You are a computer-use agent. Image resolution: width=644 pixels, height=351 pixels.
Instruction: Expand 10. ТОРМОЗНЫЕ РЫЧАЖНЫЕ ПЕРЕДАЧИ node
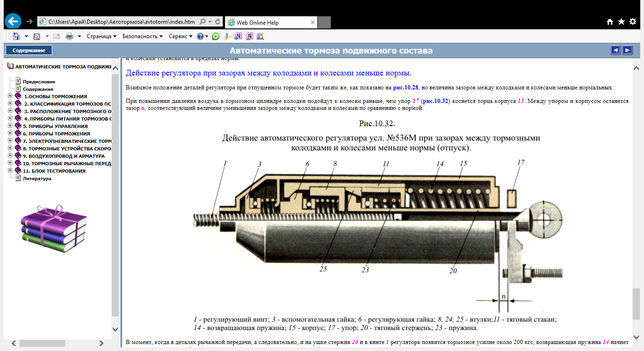10,163
